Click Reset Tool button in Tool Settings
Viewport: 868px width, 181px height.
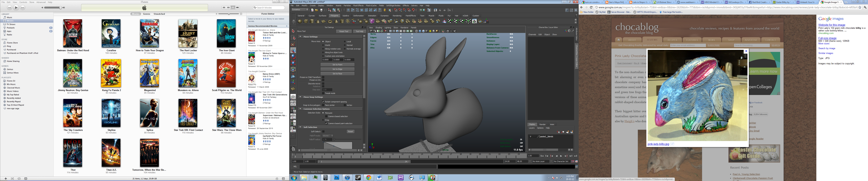click(x=344, y=31)
